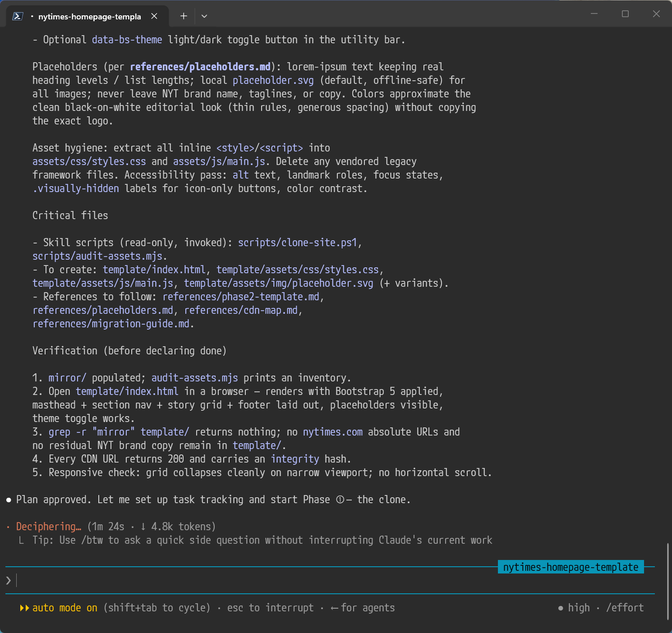Select the nytimes-homepage-templa tab
This screenshot has height=633, width=672.
click(x=87, y=16)
